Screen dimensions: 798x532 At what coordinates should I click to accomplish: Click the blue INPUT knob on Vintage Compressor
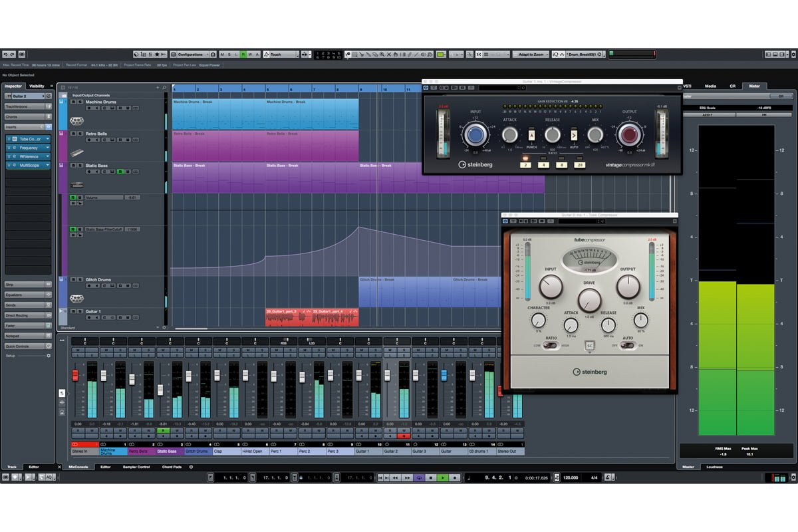475,135
